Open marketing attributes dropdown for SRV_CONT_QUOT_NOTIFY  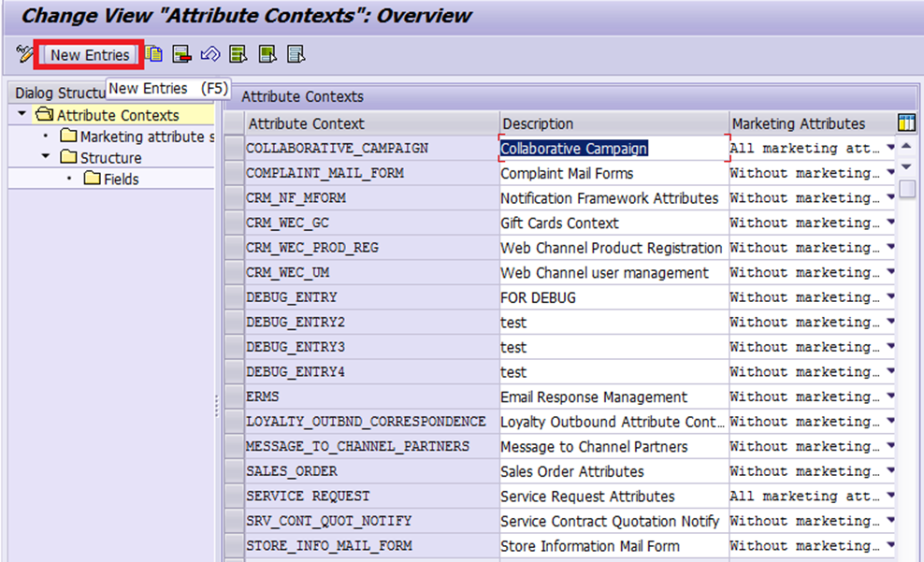pyautogui.click(x=890, y=521)
